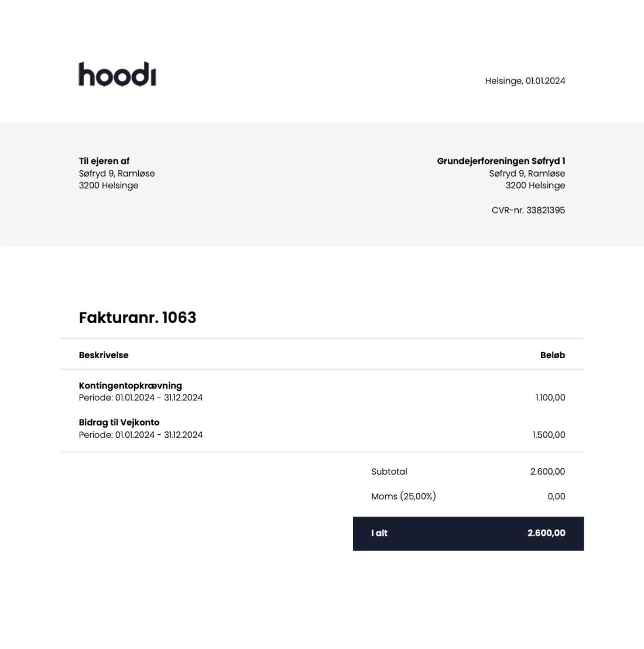Select the date Helsinge, 01.01.2024
644x649 pixels.
tap(525, 81)
